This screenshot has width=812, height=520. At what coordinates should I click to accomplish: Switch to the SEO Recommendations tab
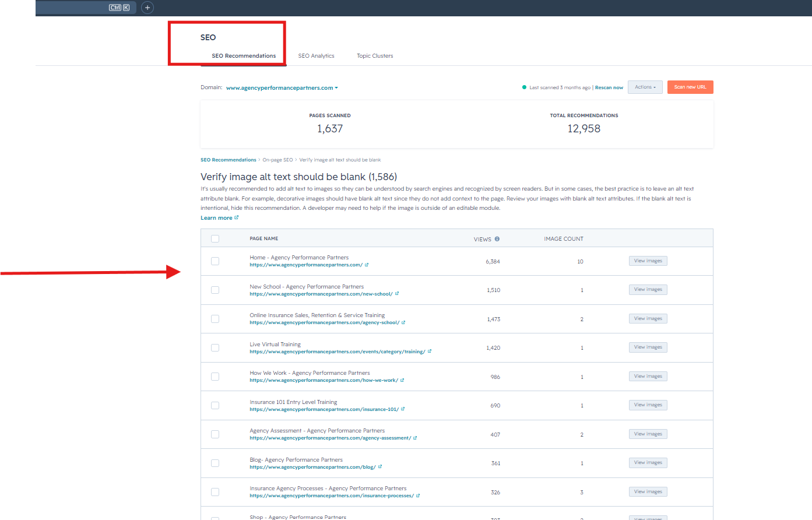tap(244, 56)
